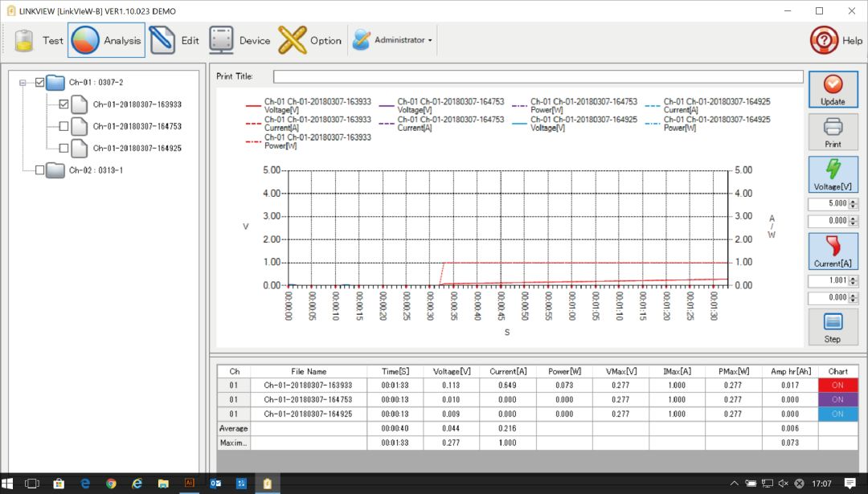
Task: Click the Step button
Action: [x=833, y=327]
